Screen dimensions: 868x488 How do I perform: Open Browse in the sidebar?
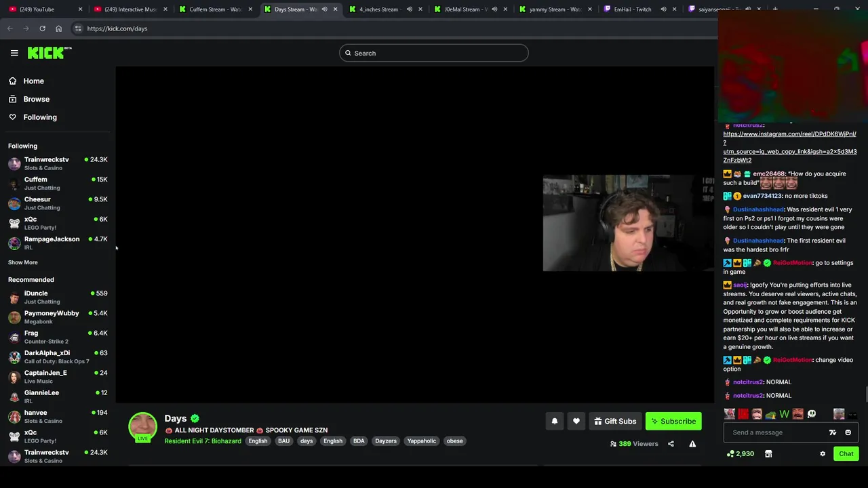tap(36, 99)
